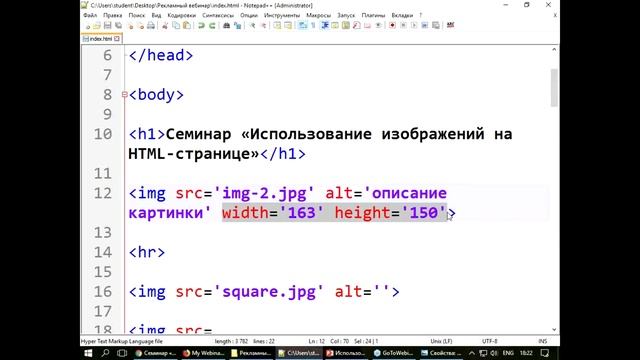Click the Redo arrow toolbar icon
640x360 pixels.
point(212,26)
